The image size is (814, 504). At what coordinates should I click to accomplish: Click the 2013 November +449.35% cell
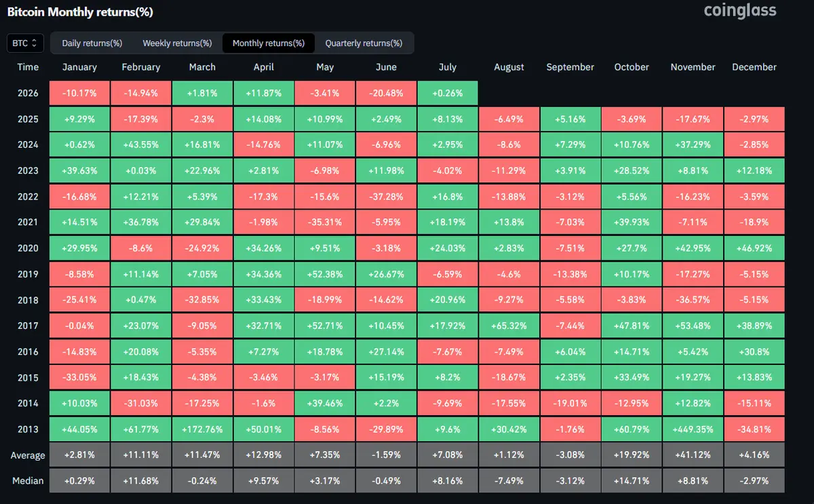(x=693, y=429)
